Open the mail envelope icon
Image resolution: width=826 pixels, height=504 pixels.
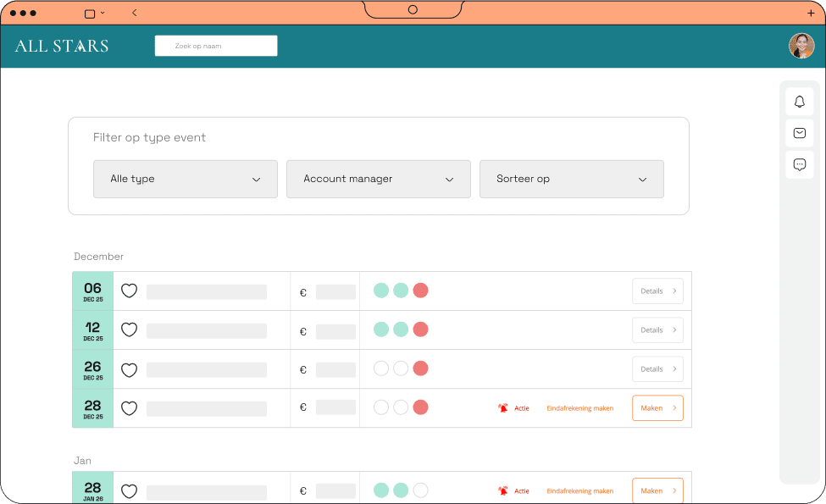(799, 133)
